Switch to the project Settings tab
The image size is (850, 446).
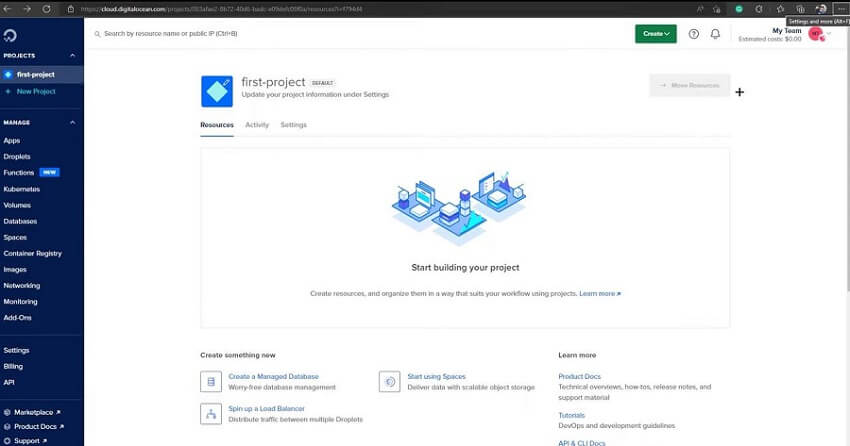coord(293,125)
